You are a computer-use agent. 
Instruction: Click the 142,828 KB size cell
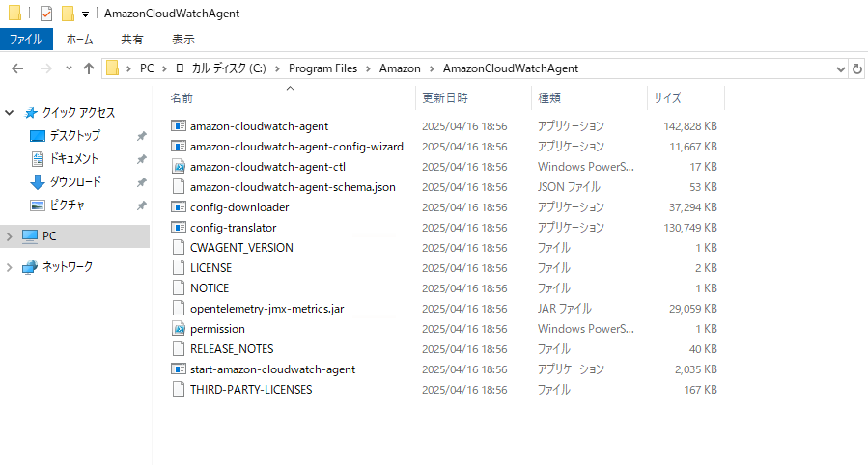coord(690,126)
